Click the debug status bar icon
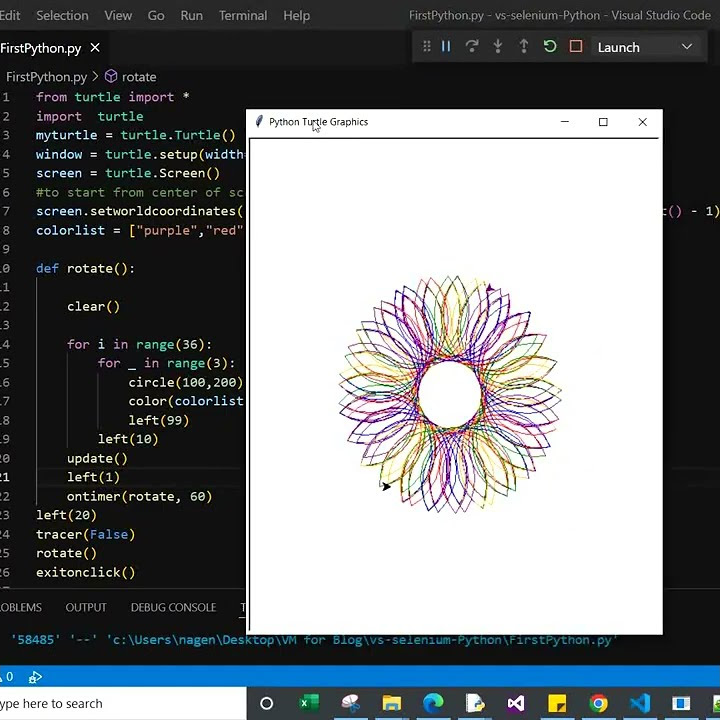Viewport: 720px width, 720px height. pos(35,677)
